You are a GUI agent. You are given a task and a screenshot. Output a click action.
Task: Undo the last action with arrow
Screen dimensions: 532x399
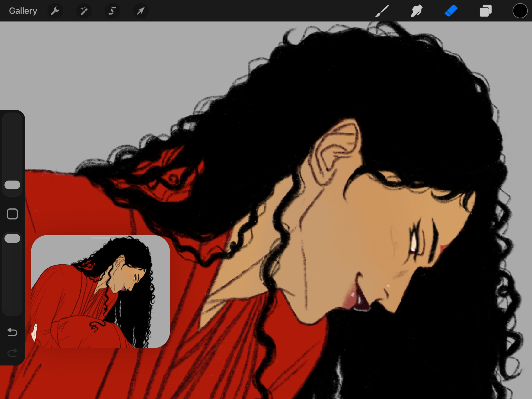[13, 332]
